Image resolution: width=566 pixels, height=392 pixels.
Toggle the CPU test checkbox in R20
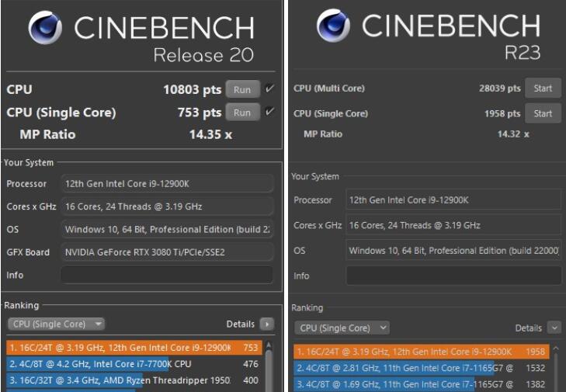click(269, 89)
